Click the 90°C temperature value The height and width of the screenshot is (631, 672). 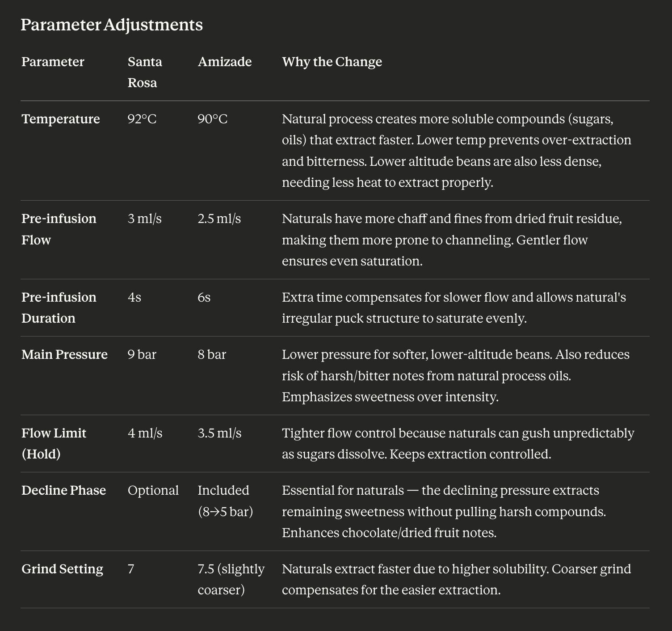tap(213, 119)
